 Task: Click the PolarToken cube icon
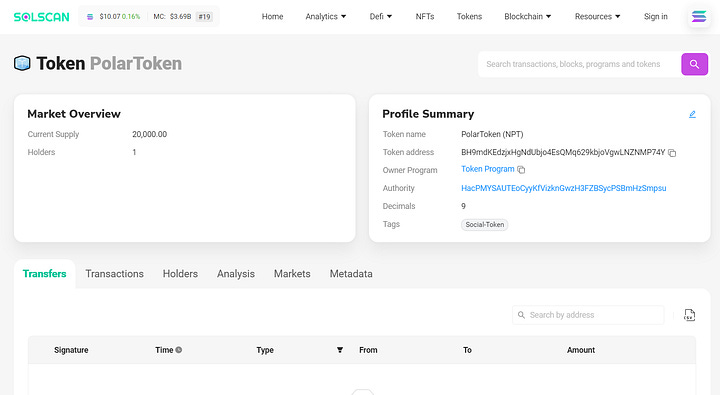22,63
